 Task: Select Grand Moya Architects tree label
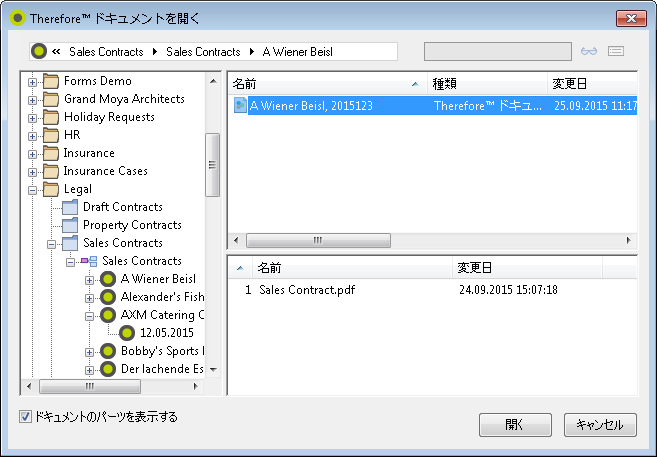124,99
